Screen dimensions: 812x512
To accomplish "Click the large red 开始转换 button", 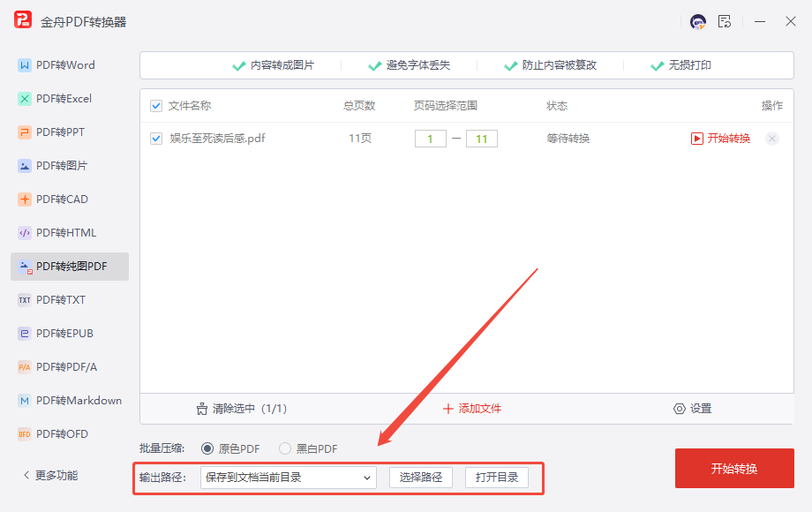I will [734, 469].
